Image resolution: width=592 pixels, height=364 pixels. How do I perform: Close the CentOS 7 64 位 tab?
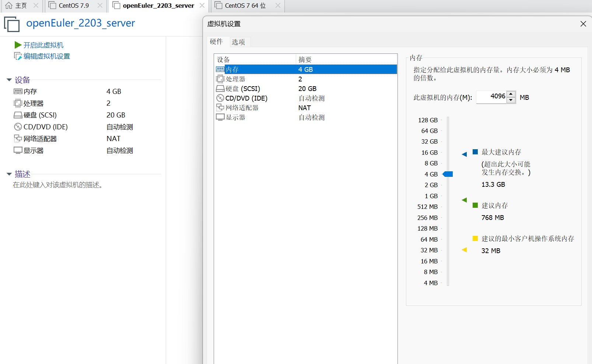coord(278,6)
